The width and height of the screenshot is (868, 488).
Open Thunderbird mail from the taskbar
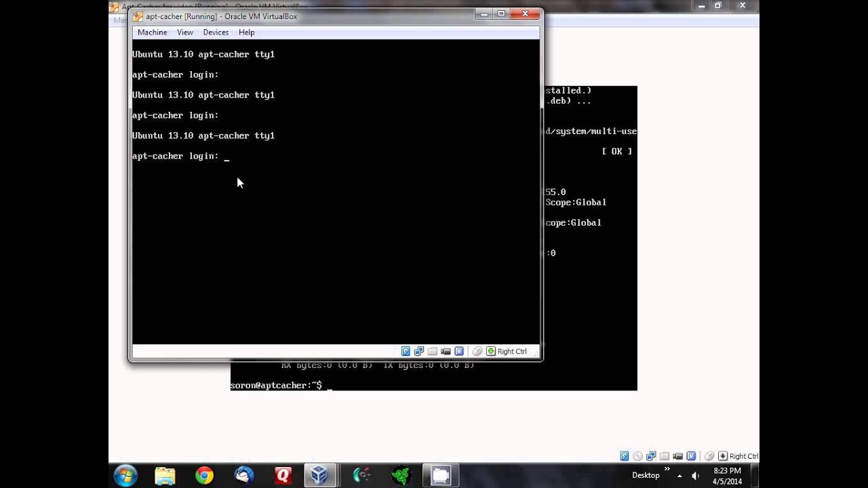[x=244, y=475]
